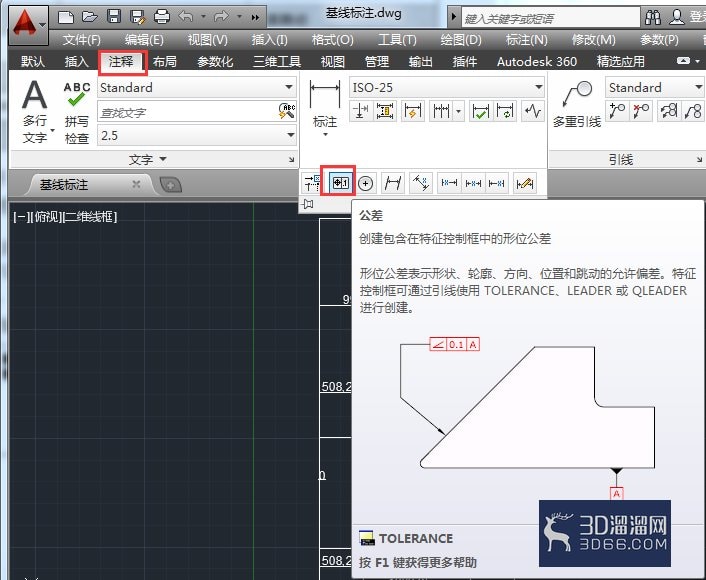Switch to the 参数化 ribbon tab

(215, 61)
